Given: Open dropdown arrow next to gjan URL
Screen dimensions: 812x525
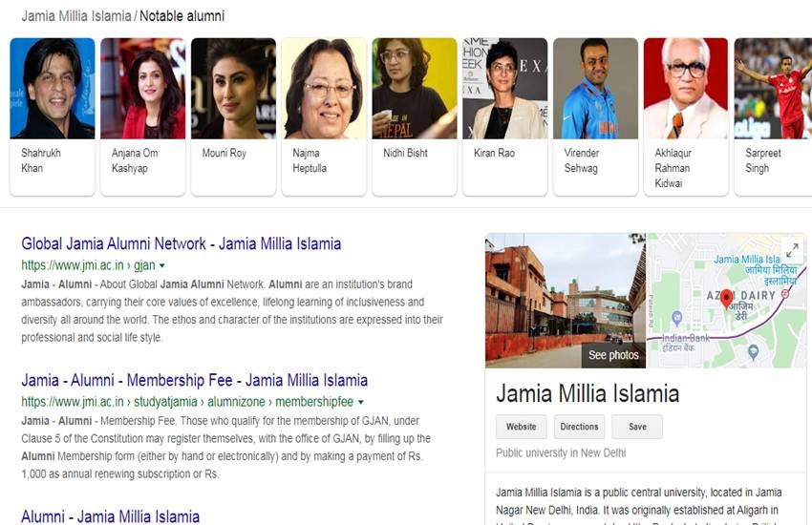Looking at the screenshot, I should coord(162,266).
